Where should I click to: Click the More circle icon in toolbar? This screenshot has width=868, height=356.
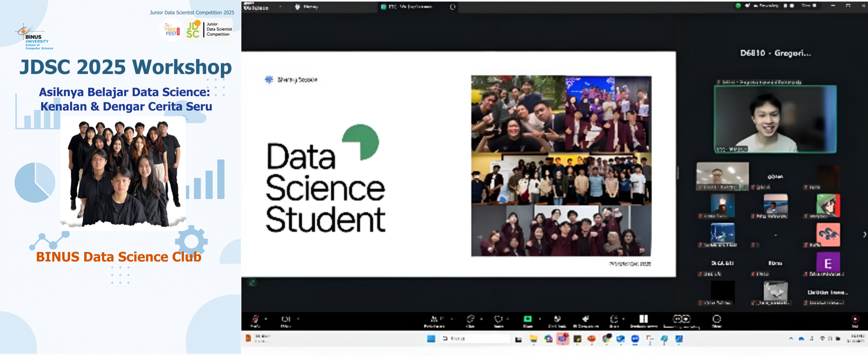point(716,319)
